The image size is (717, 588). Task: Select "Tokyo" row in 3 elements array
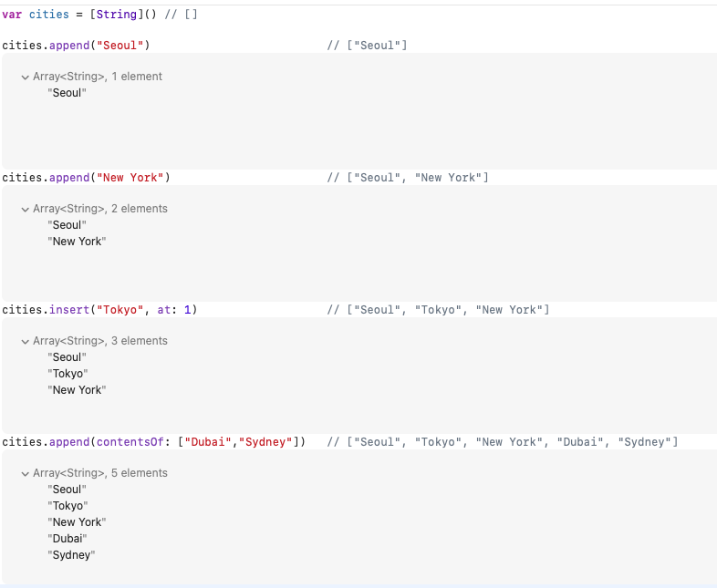pyautogui.click(x=68, y=374)
